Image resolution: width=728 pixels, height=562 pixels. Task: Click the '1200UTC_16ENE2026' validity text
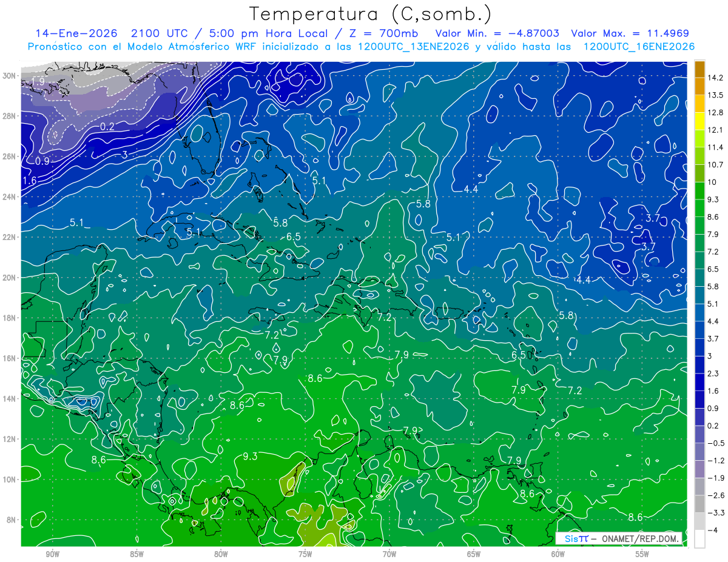(638, 47)
